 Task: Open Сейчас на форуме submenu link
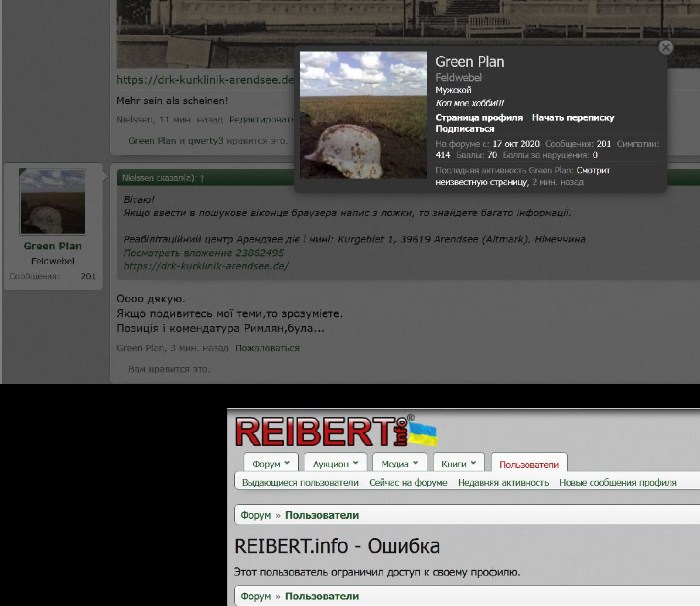(408, 482)
